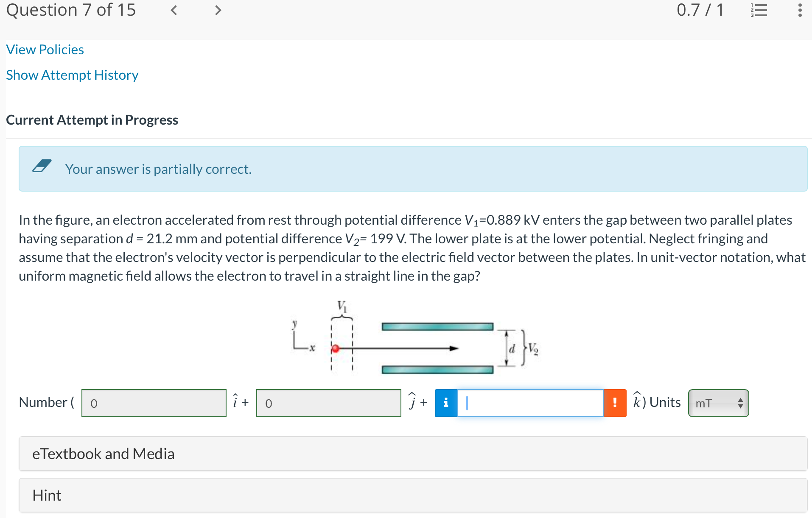This screenshot has width=812, height=518.
Task: Click the blue info icon beside k answer field
Action: [x=445, y=403]
